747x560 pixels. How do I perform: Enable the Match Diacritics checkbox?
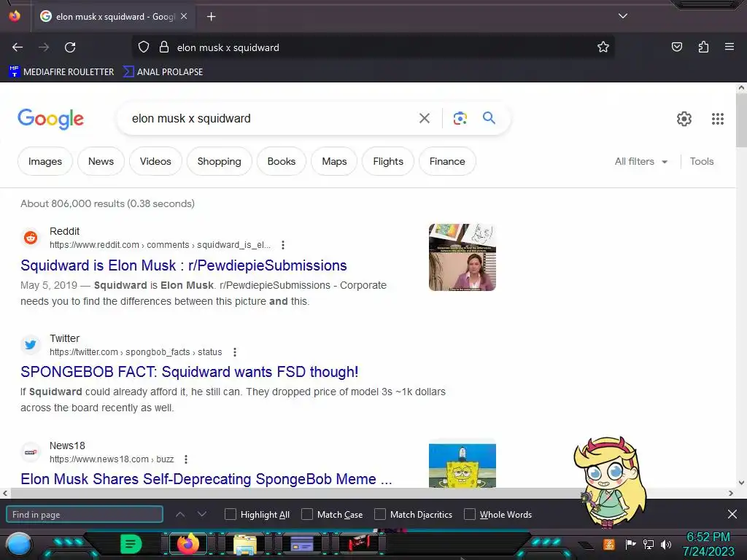click(x=379, y=514)
